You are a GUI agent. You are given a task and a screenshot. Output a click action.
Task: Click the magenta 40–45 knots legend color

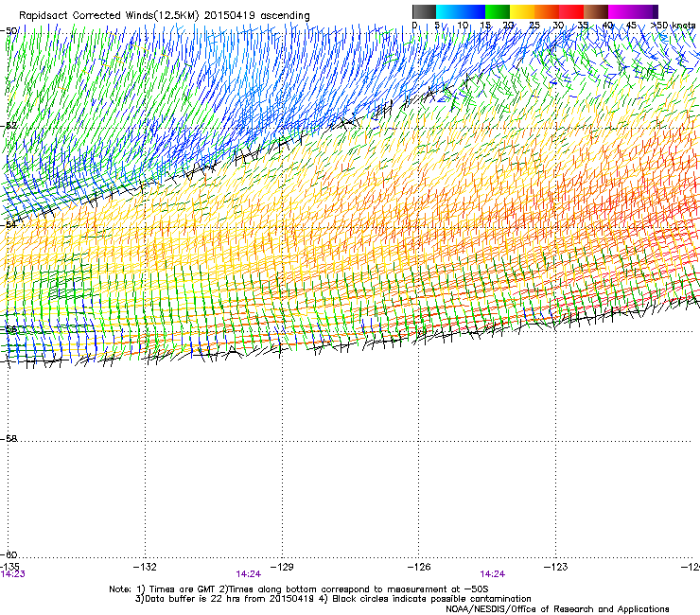click(621, 11)
